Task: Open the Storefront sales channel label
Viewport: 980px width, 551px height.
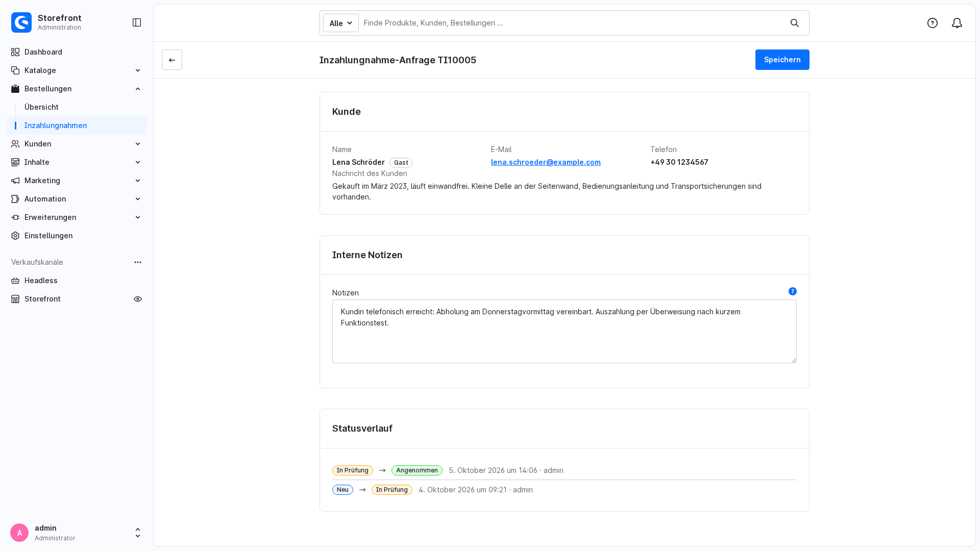Action: [42, 299]
